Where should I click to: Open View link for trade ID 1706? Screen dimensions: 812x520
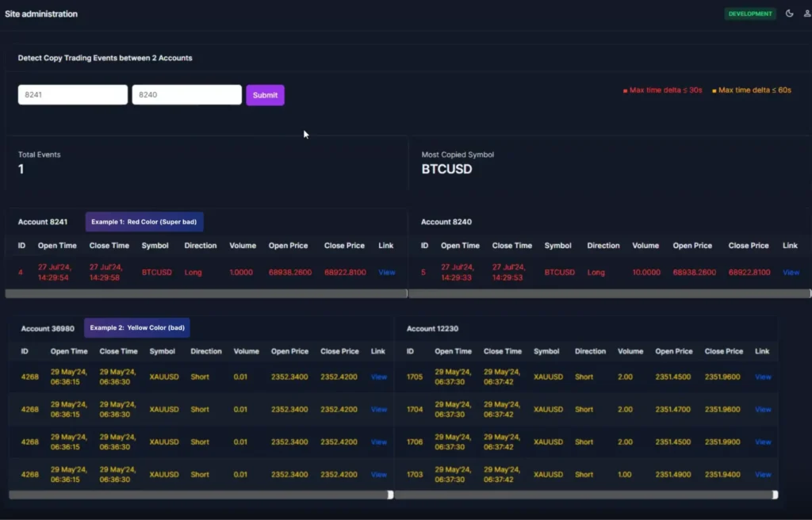763,442
